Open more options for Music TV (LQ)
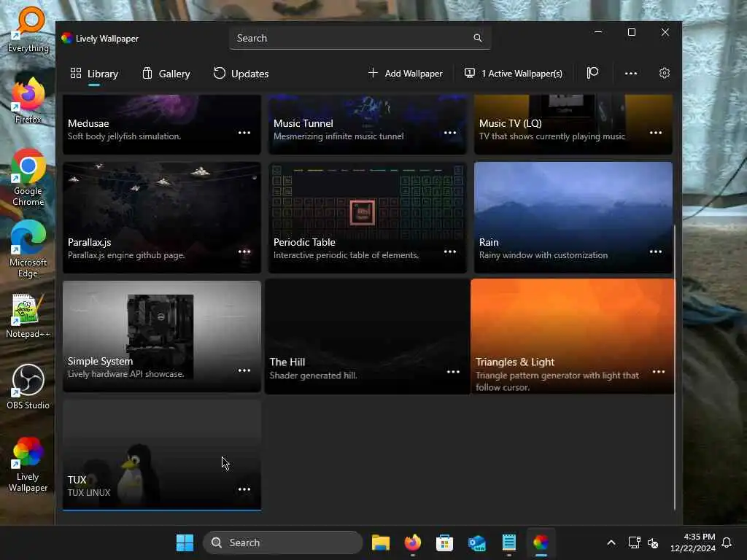This screenshot has height=560, width=747. [656, 133]
